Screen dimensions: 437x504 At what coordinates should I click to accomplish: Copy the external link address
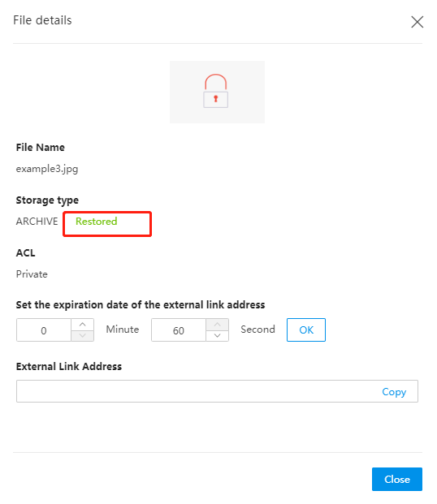(x=394, y=391)
